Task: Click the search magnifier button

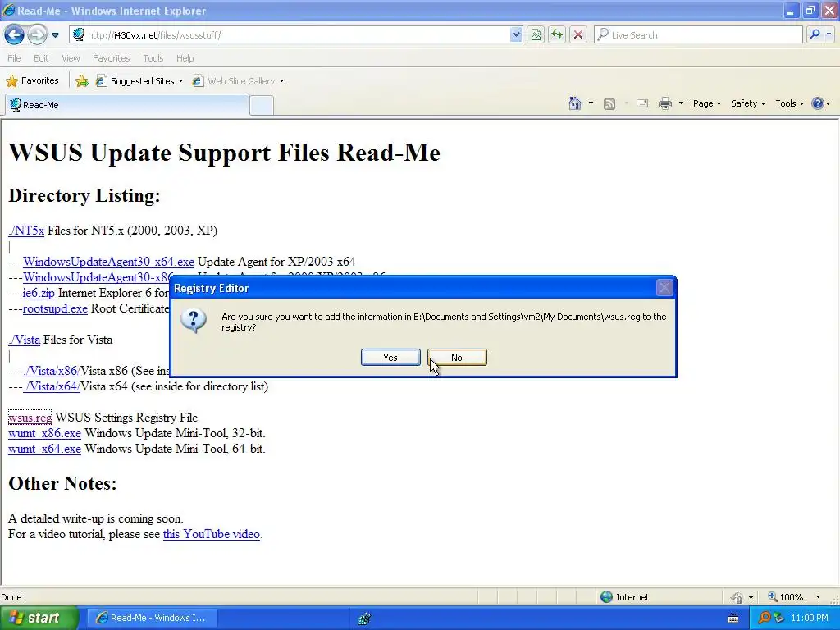Action: coord(815,34)
